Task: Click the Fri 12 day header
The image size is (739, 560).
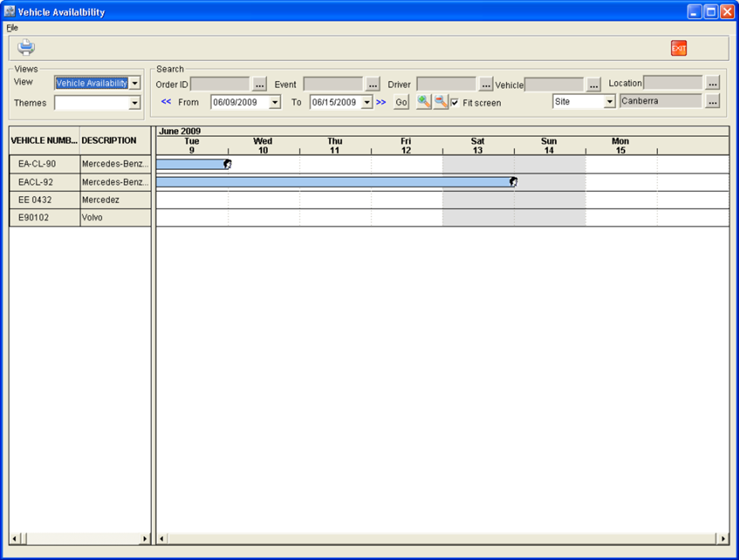Action: (x=406, y=145)
